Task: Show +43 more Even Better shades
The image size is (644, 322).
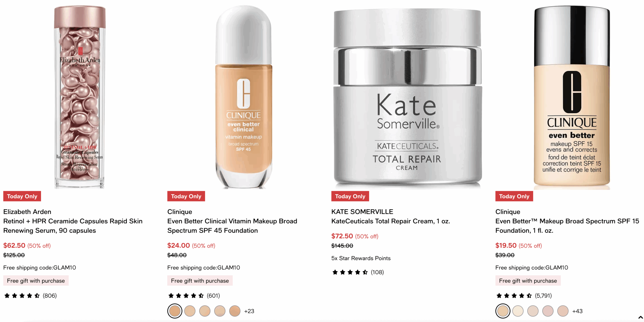Action: (577, 311)
